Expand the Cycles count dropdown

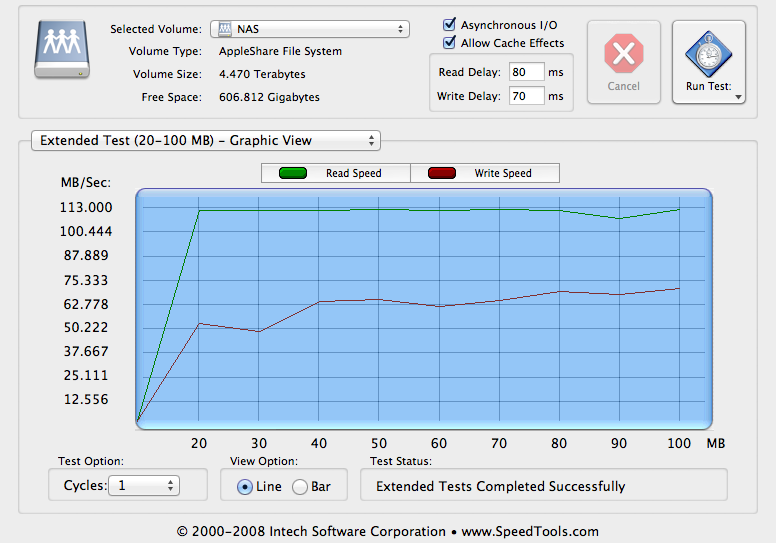point(143,486)
